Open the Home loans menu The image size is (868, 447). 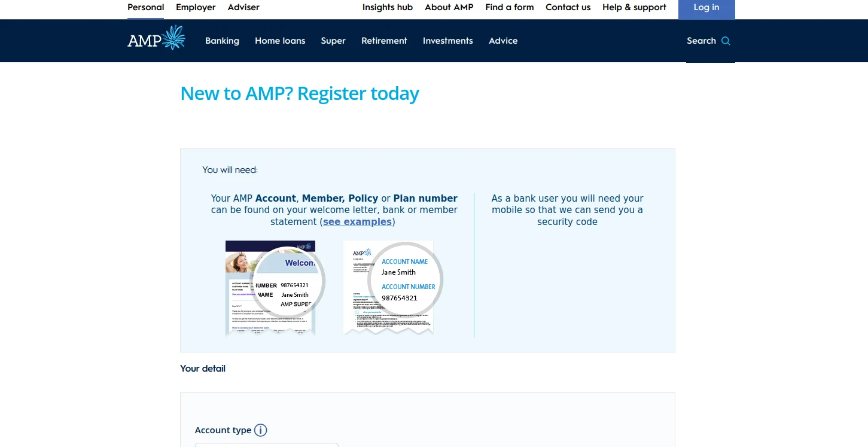pyautogui.click(x=280, y=41)
